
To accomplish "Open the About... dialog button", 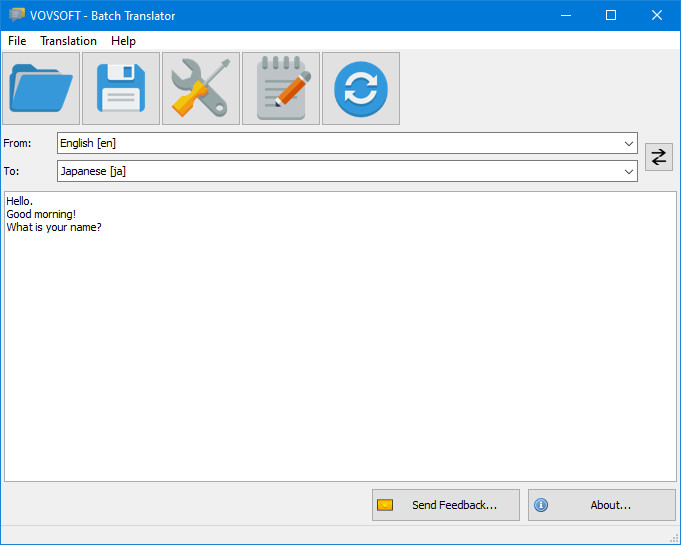I will [602, 505].
